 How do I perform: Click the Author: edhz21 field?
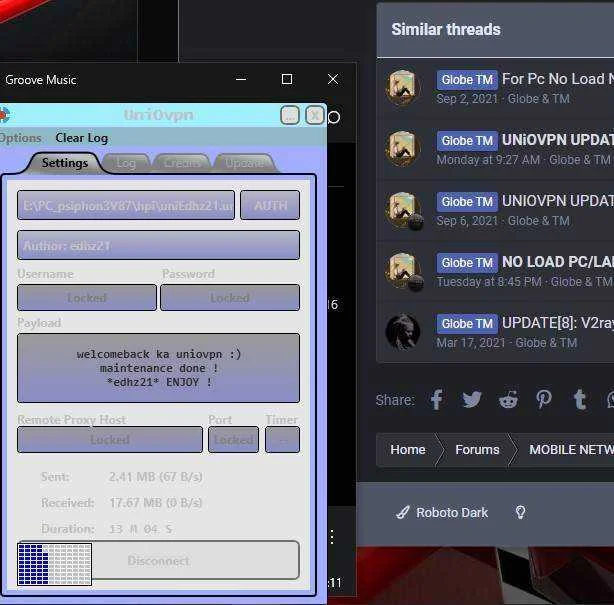(159, 245)
